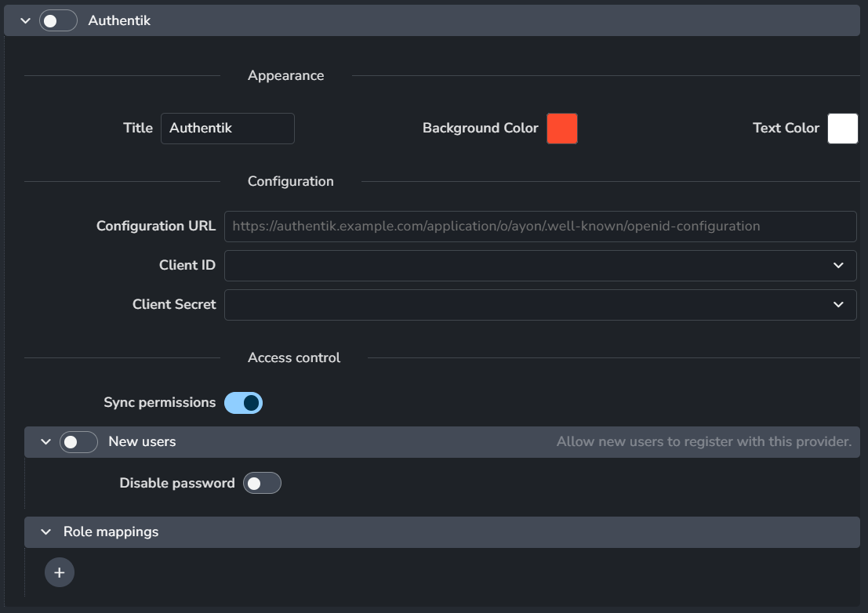Open the Client ID dropdown arrow
868x613 pixels.
pos(838,266)
